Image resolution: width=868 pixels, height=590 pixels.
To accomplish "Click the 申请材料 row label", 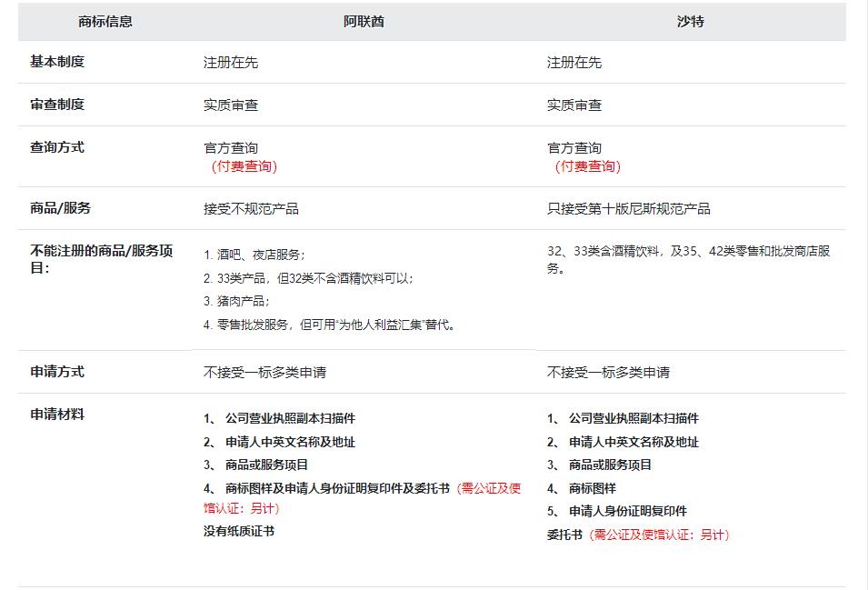I will pyautogui.click(x=57, y=415).
